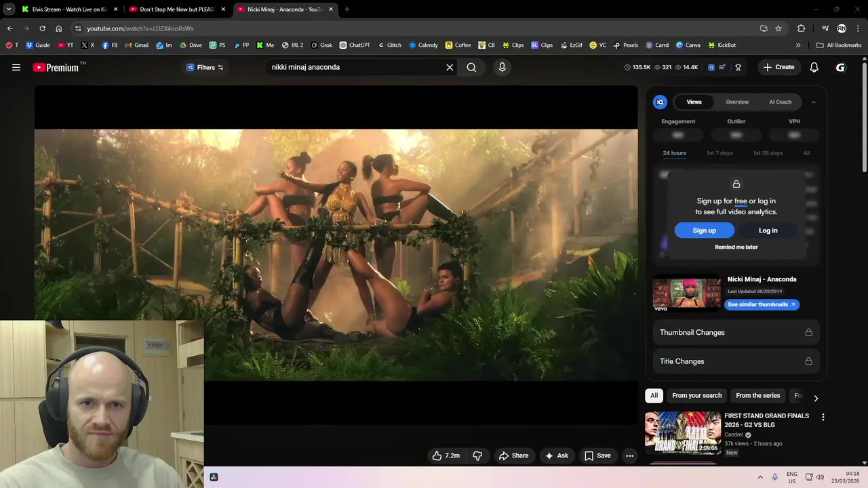Toggle the taskbar microphone indicator
Image resolution: width=868 pixels, height=488 pixels.
[774, 477]
